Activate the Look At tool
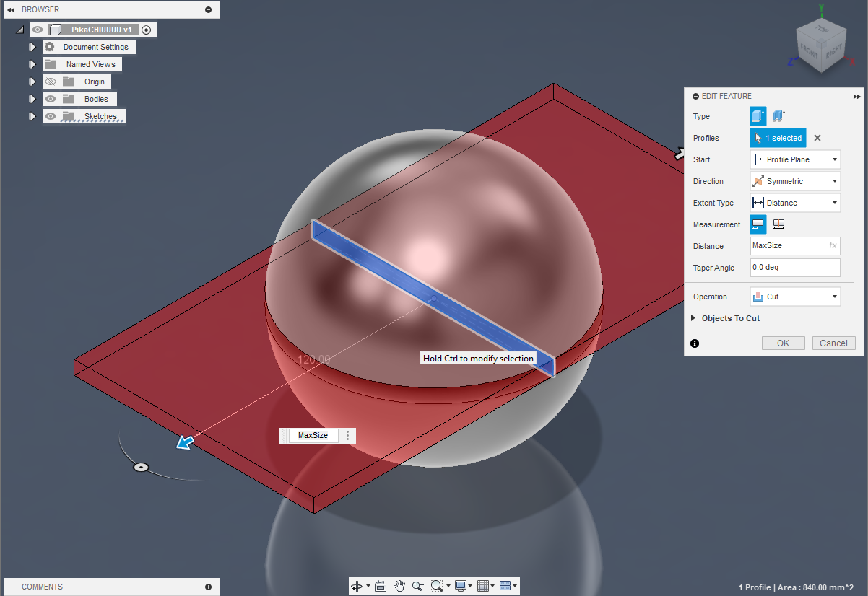 click(381, 586)
